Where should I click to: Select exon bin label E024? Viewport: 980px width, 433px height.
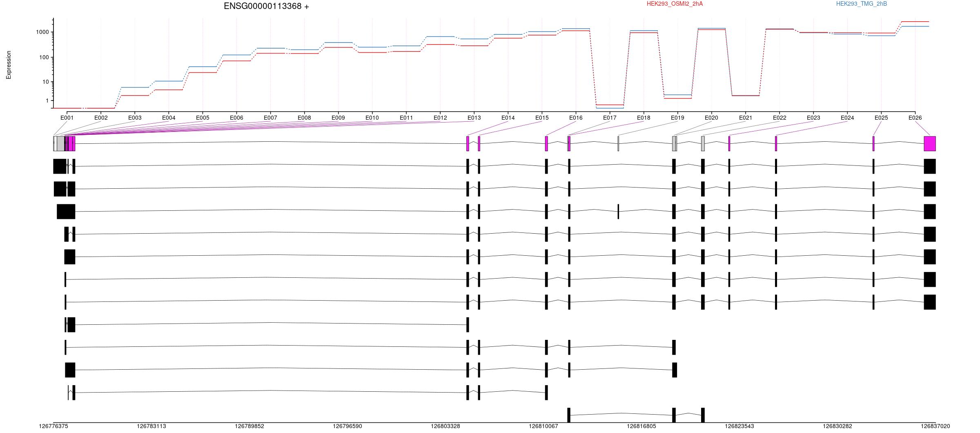[847, 118]
